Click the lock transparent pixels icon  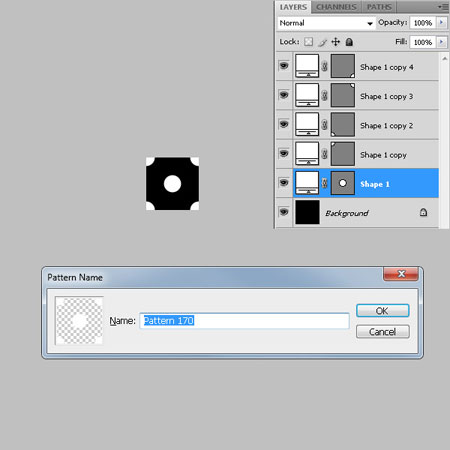[x=309, y=42]
